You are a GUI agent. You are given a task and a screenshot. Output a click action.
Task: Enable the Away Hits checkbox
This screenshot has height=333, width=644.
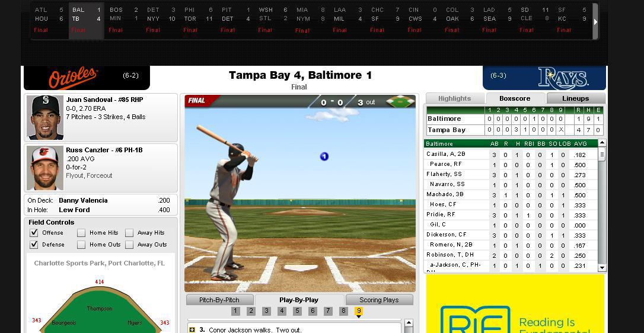tap(129, 233)
